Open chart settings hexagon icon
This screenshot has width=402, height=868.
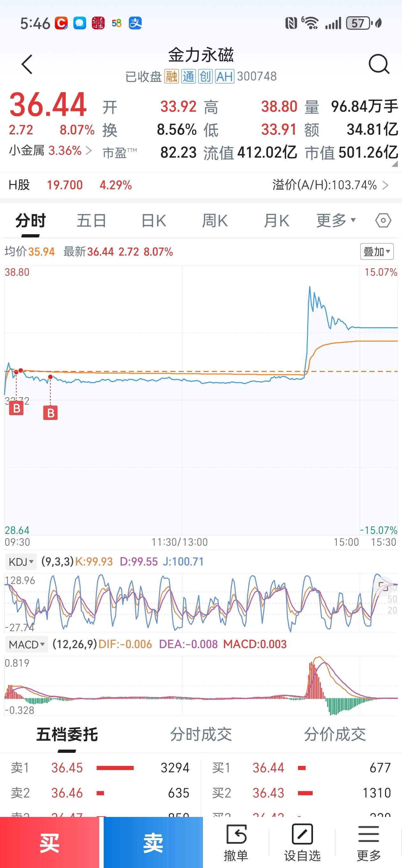[383, 221]
